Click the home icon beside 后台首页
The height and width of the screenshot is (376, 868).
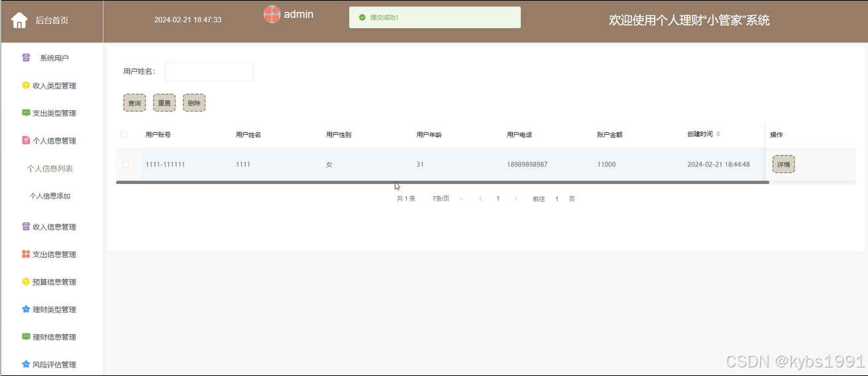click(x=19, y=20)
